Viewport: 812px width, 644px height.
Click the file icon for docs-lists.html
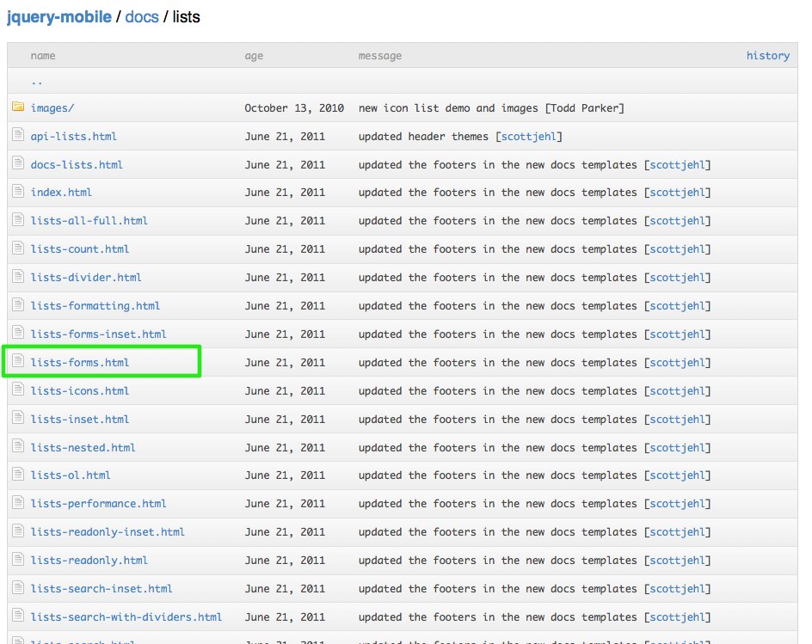[18, 163]
